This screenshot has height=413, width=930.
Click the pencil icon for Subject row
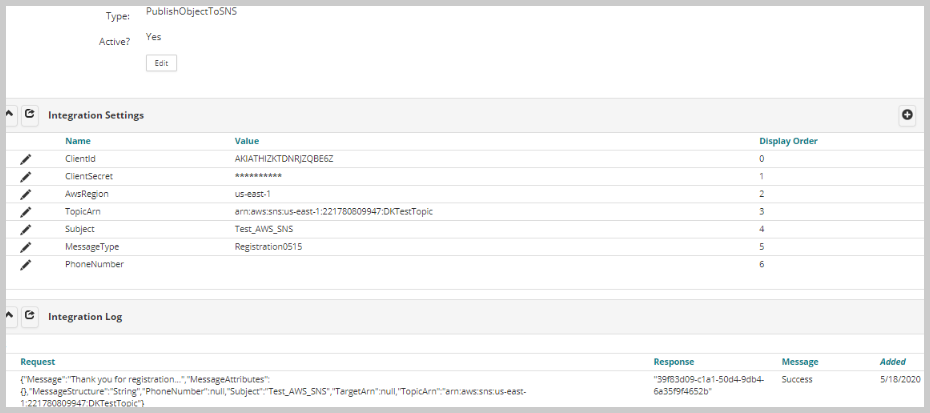coord(26,229)
